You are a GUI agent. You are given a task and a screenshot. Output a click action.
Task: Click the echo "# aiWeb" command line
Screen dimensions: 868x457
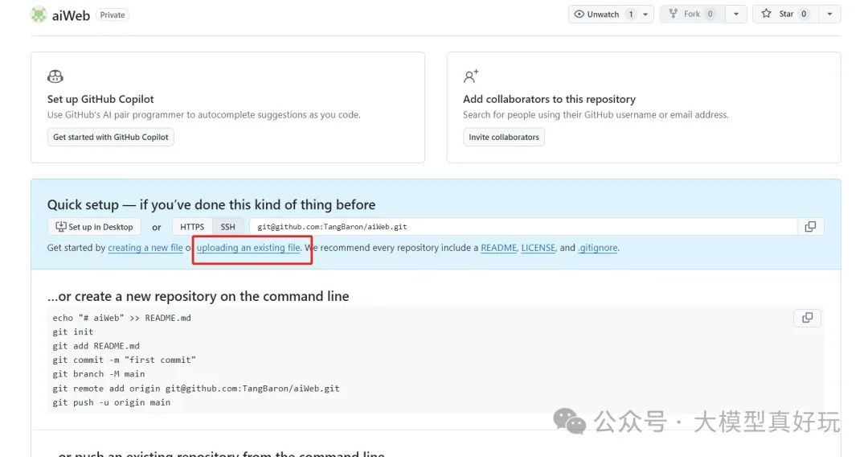122,318
